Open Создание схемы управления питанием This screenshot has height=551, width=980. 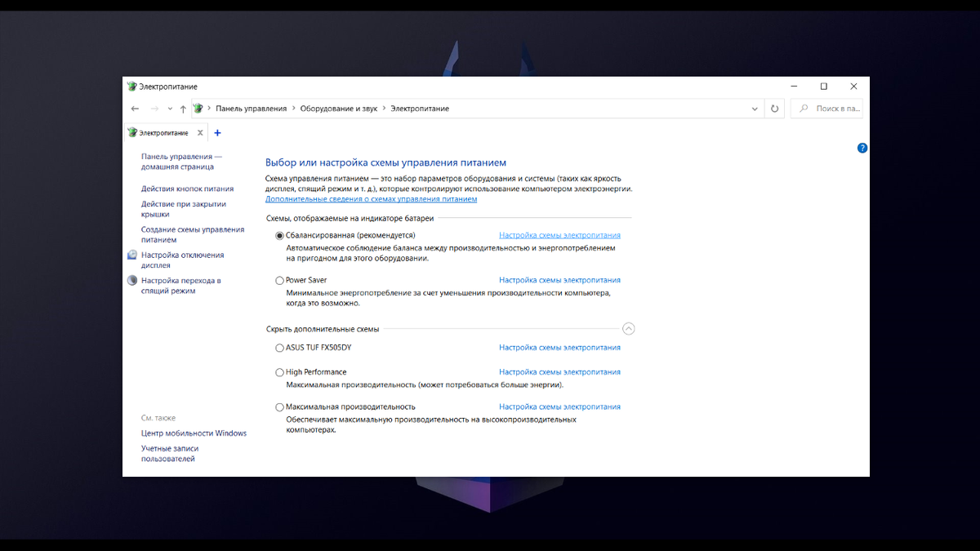point(193,235)
